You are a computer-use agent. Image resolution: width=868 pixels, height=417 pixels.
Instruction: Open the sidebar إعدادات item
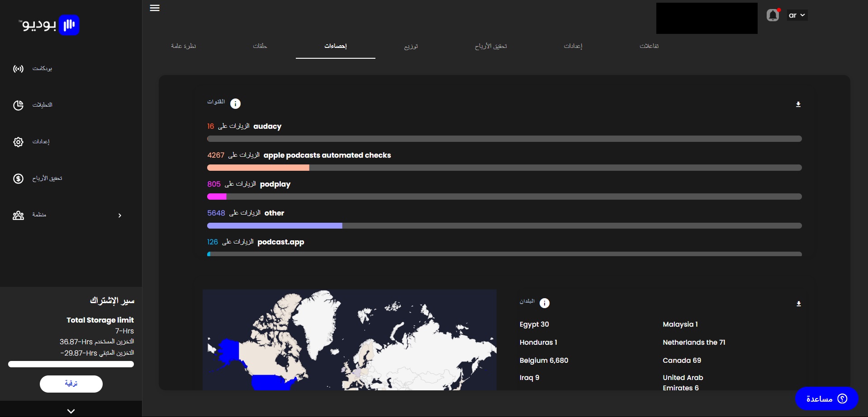point(41,142)
